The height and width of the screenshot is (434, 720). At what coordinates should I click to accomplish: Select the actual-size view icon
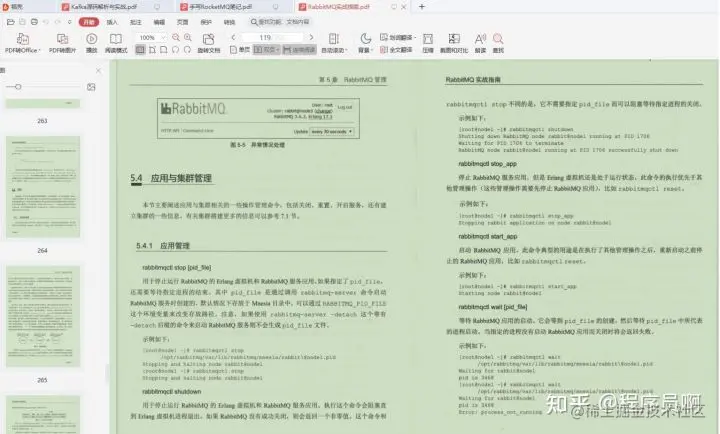(141, 50)
